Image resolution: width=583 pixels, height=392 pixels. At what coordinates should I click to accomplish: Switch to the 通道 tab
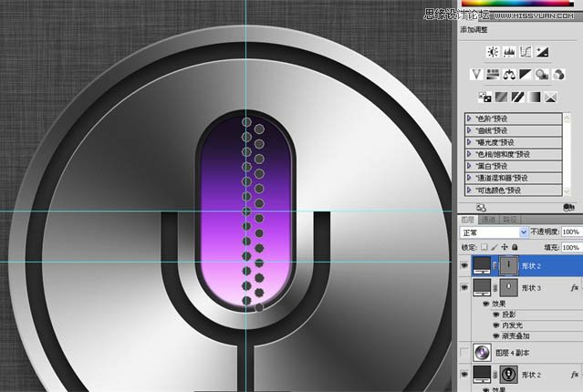pyautogui.click(x=488, y=220)
